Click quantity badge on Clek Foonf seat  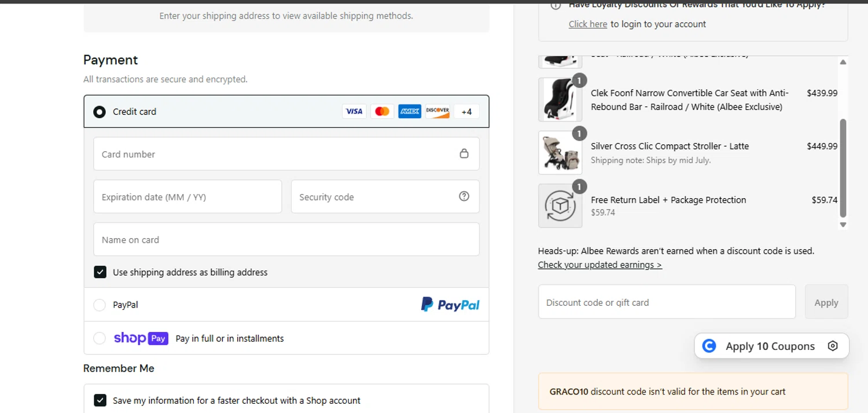tap(579, 80)
